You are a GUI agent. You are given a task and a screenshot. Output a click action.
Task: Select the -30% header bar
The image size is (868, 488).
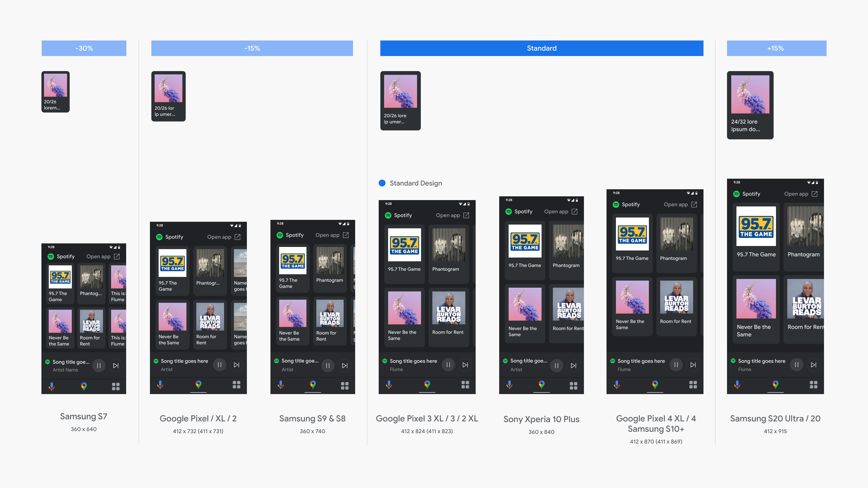pos(84,48)
